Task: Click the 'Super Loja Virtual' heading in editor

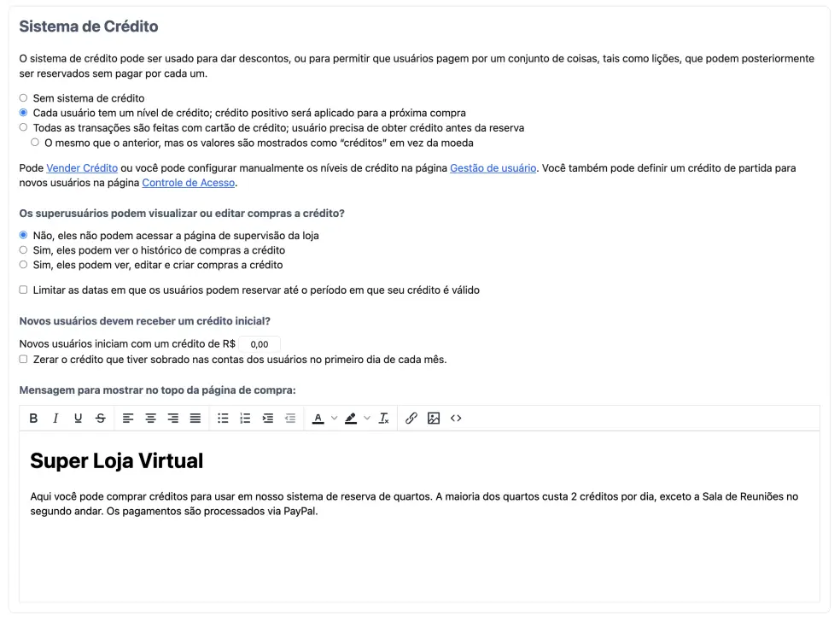Action: [x=117, y=460]
